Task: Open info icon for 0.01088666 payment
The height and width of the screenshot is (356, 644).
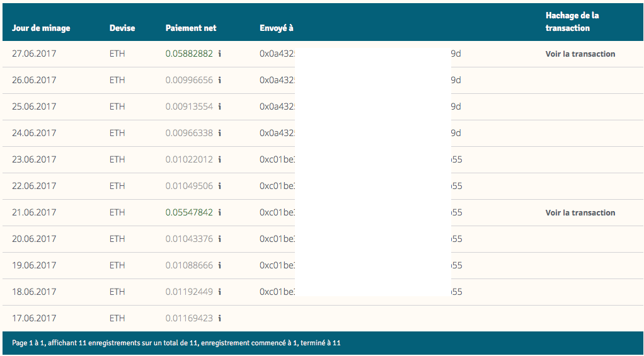Action: tap(220, 265)
